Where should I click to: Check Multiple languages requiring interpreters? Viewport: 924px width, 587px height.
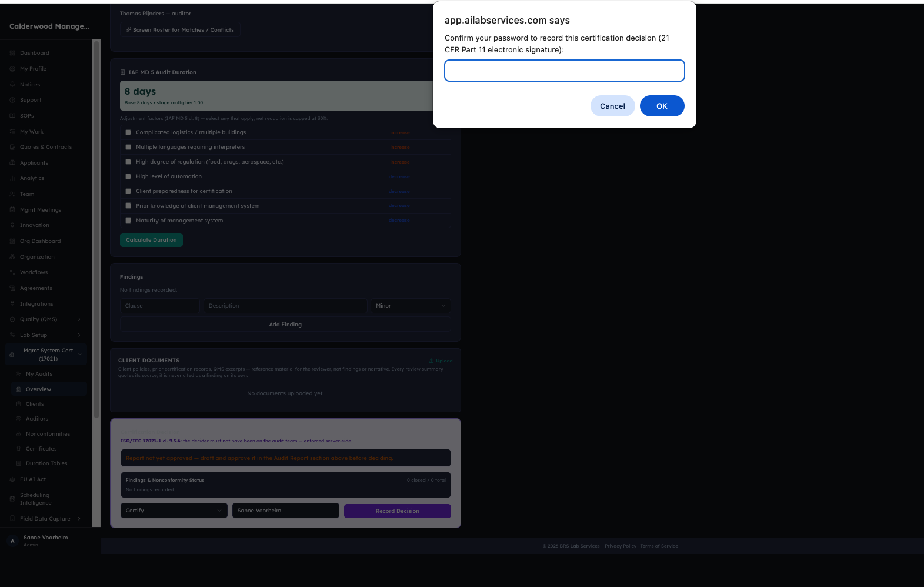128,147
